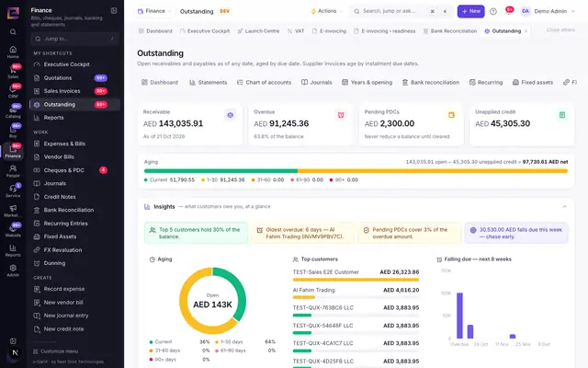
Task: Open the Home icon in left rail
Action: 13,52
